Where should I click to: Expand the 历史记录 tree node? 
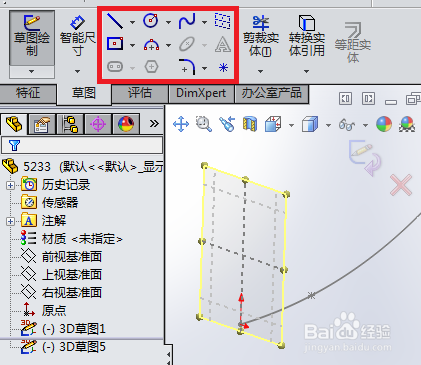[10, 185]
